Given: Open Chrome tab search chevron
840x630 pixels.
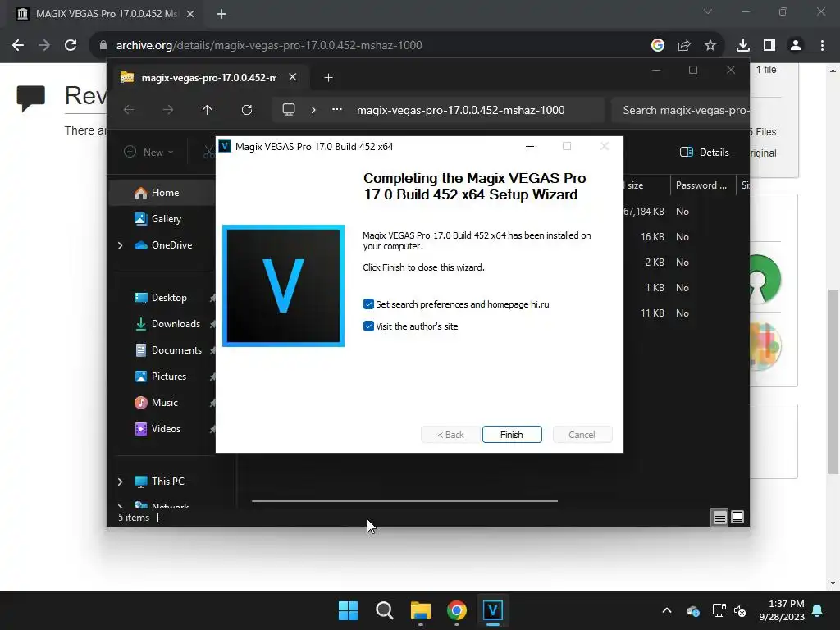Looking at the screenshot, I should (708, 11).
